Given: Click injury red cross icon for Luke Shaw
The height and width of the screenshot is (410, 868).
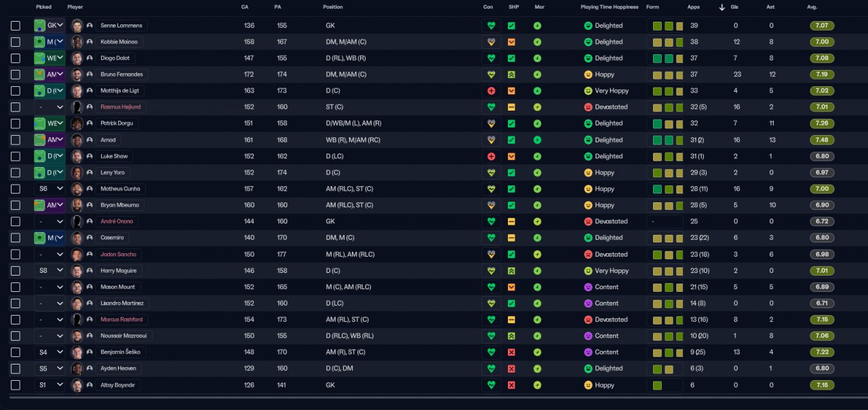Looking at the screenshot, I should [x=491, y=156].
